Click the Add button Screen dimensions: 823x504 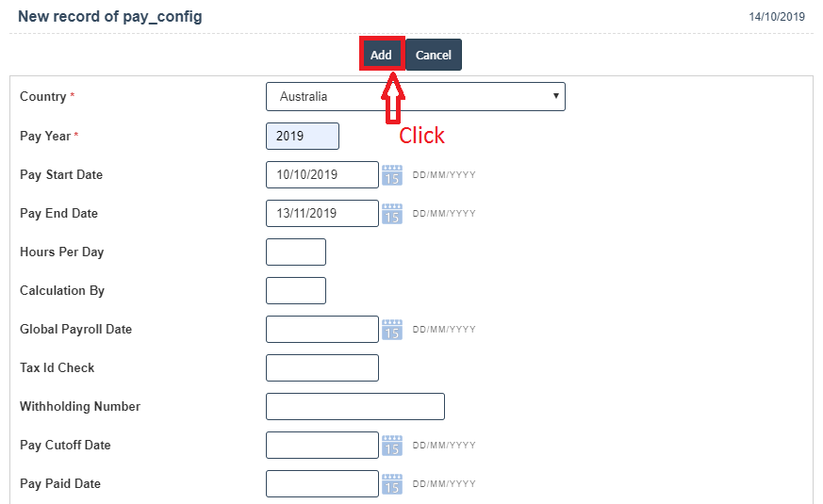pos(381,55)
